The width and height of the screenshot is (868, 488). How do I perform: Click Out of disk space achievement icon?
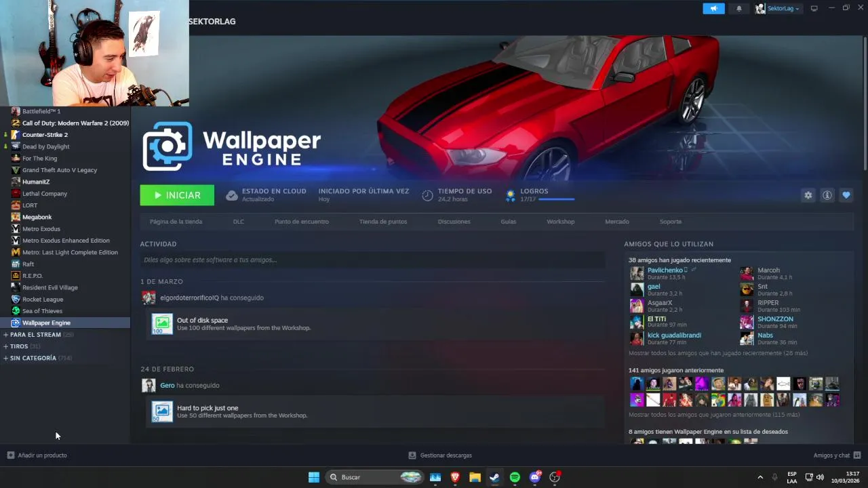(162, 324)
